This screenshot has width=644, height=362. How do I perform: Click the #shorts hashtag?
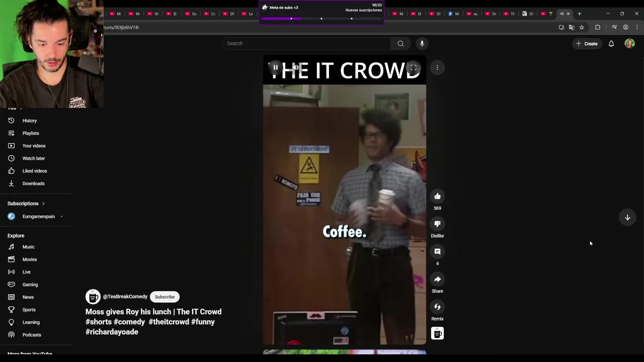pos(99,322)
